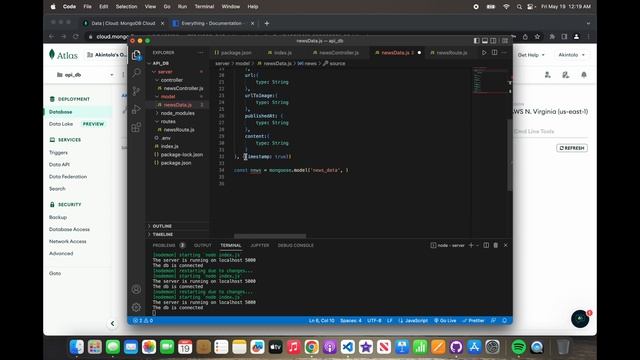Viewport: 640px width, 360px height.
Task: Open Spotify from the Dock
Action: [519, 347]
